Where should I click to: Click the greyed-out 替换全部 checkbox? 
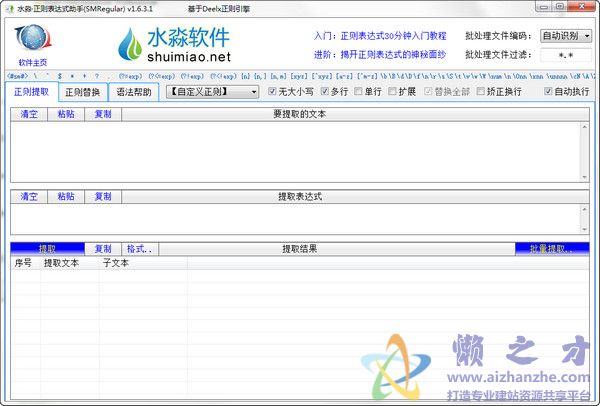[428, 91]
